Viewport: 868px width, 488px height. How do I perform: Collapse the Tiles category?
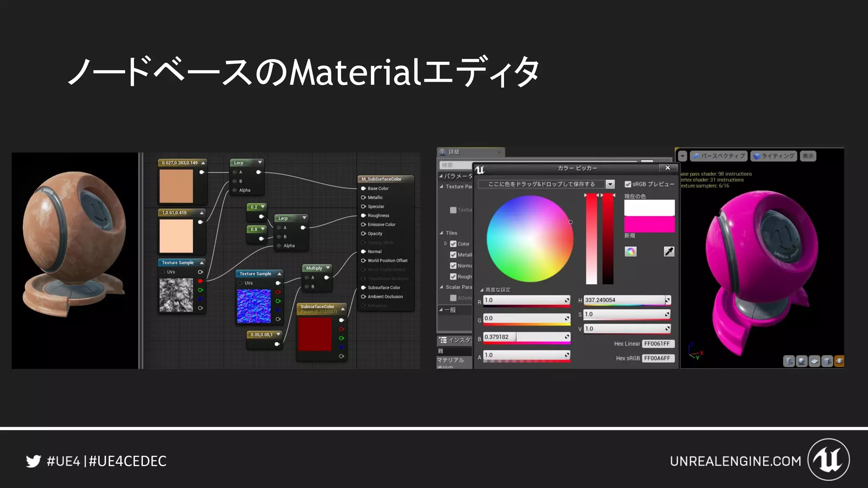tap(441, 233)
